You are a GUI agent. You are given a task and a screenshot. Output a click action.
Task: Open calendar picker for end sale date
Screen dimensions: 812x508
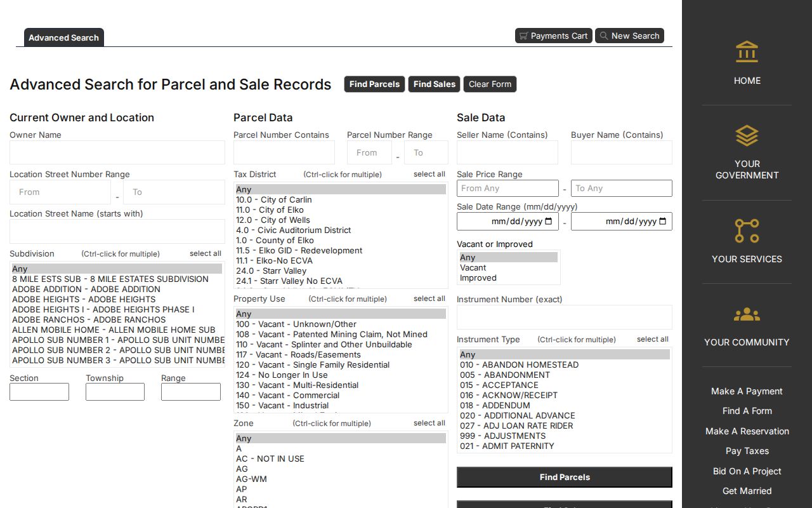pos(663,222)
